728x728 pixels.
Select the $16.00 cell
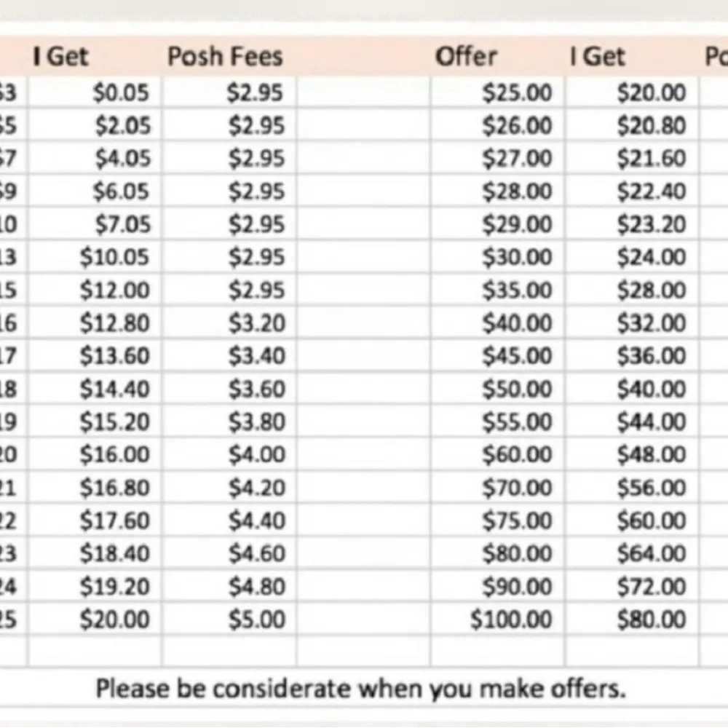click(x=114, y=455)
